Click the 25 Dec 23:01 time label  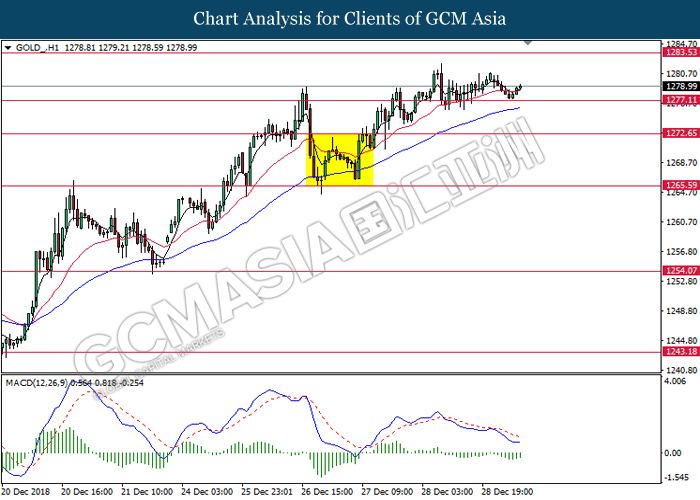[x=267, y=492]
